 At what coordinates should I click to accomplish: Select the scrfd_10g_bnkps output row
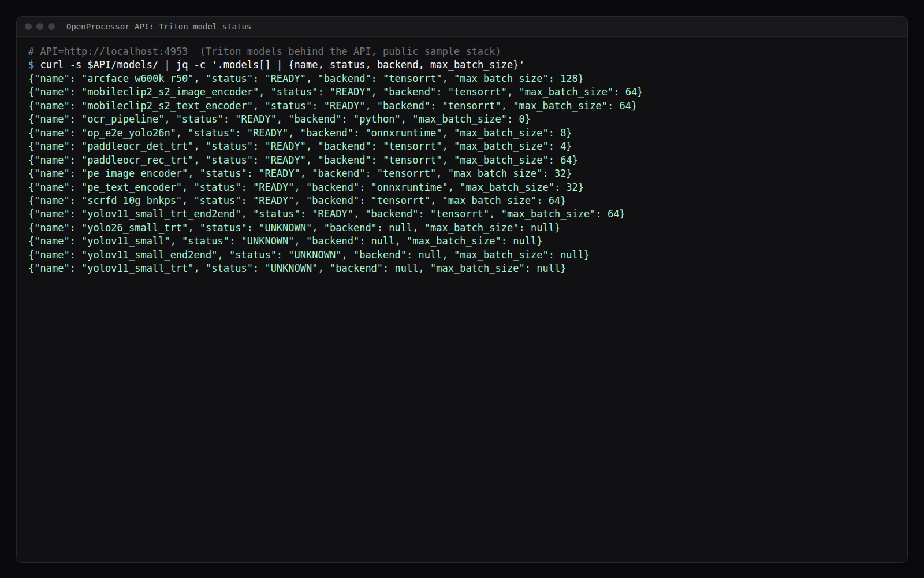[x=297, y=201]
